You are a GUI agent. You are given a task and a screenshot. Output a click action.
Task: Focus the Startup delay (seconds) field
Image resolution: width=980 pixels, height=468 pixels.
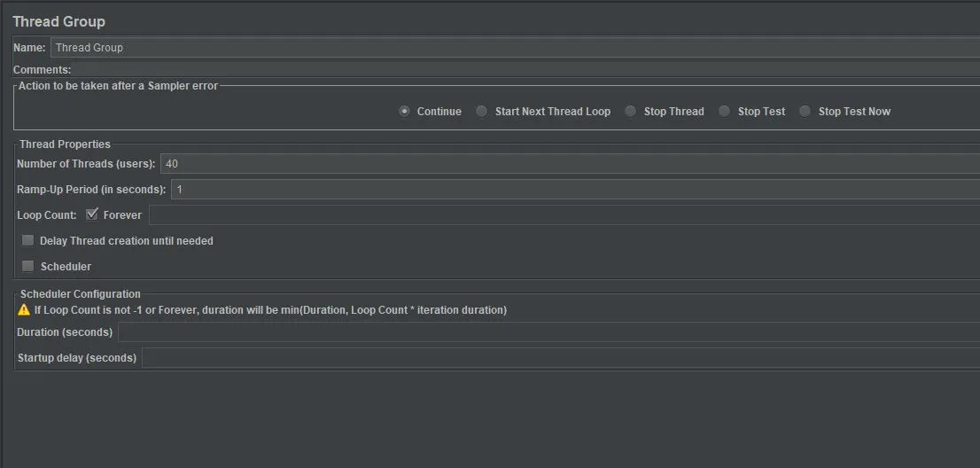click(560, 358)
